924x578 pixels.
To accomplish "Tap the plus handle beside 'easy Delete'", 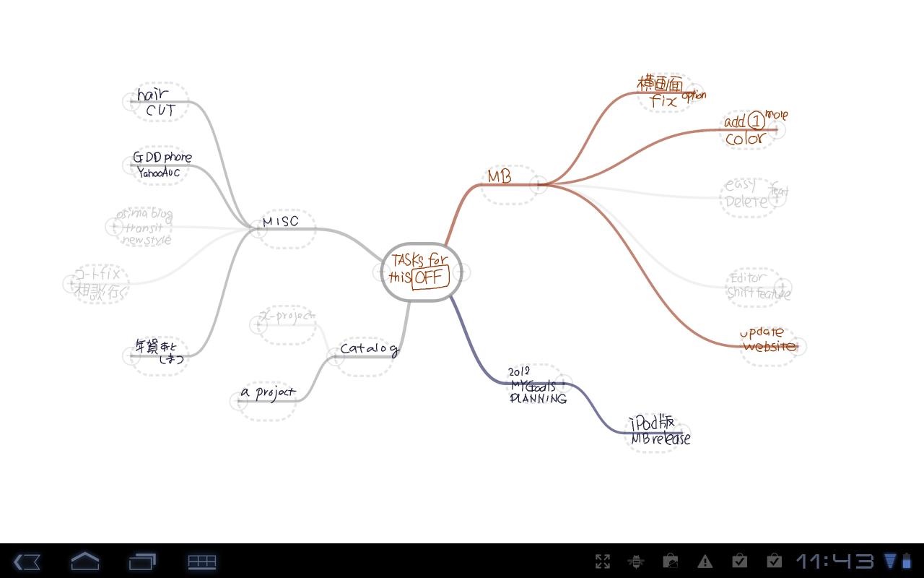I will point(777,197).
